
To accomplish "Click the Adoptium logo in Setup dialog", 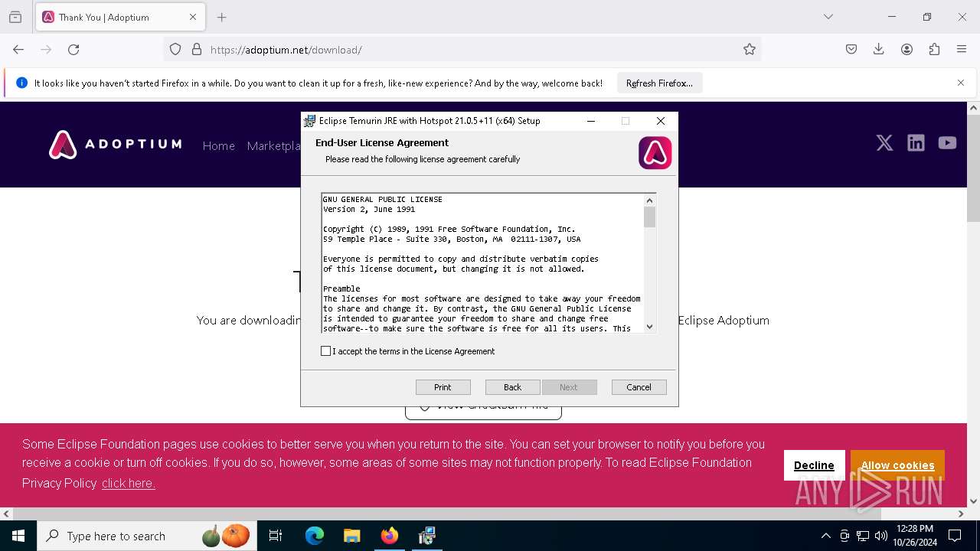I will click(x=655, y=152).
